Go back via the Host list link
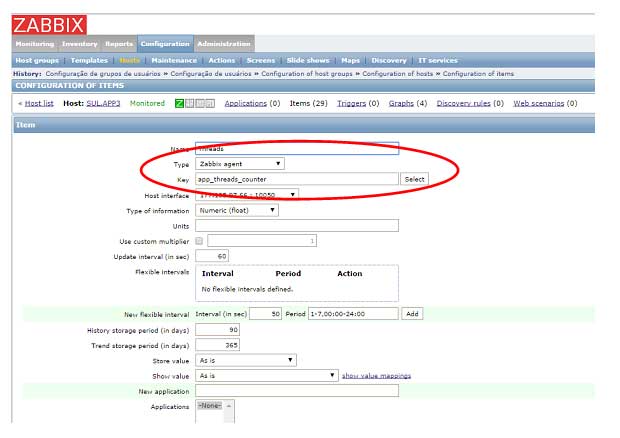The height and width of the screenshot is (438, 620). click(39, 103)
